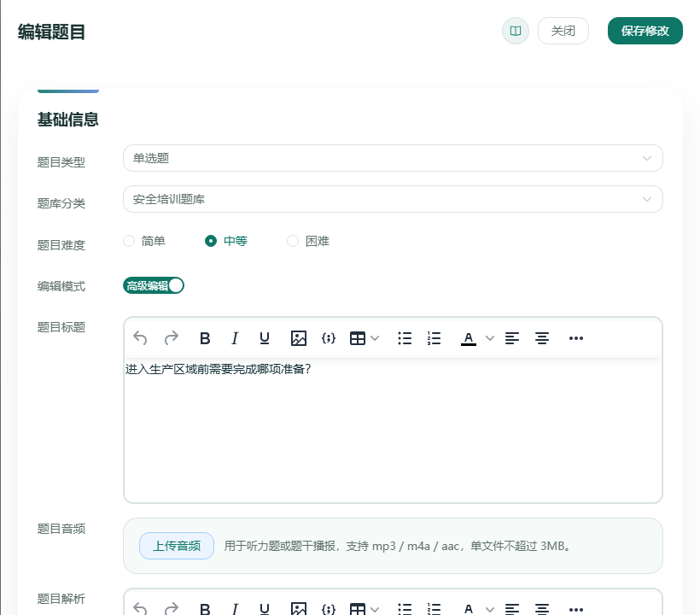Insert numbered list in the 题目解析 editor
Image resolution: width=700 pixels, height=615 pixels.
[x=434, y=609]
